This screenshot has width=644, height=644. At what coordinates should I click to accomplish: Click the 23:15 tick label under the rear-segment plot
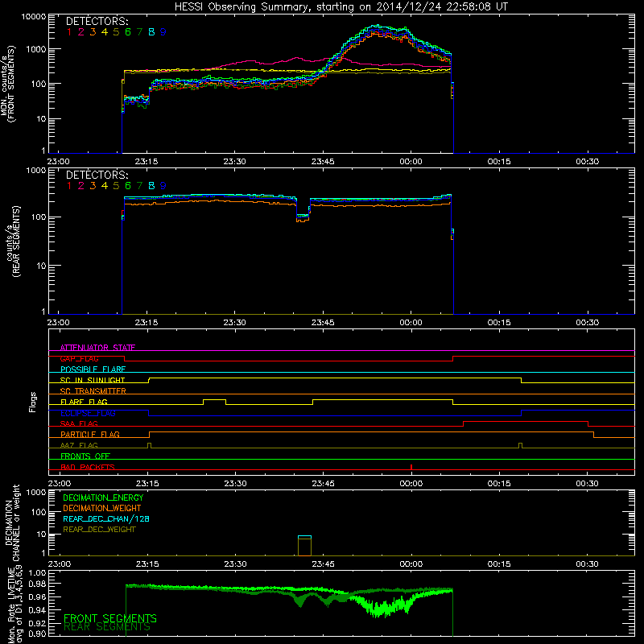tap(147, 323)
